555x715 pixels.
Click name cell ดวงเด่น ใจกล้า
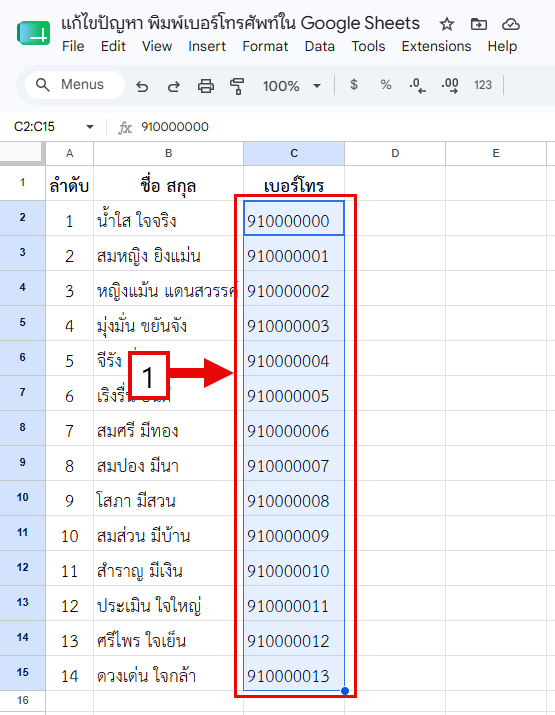tap(168, 673)
